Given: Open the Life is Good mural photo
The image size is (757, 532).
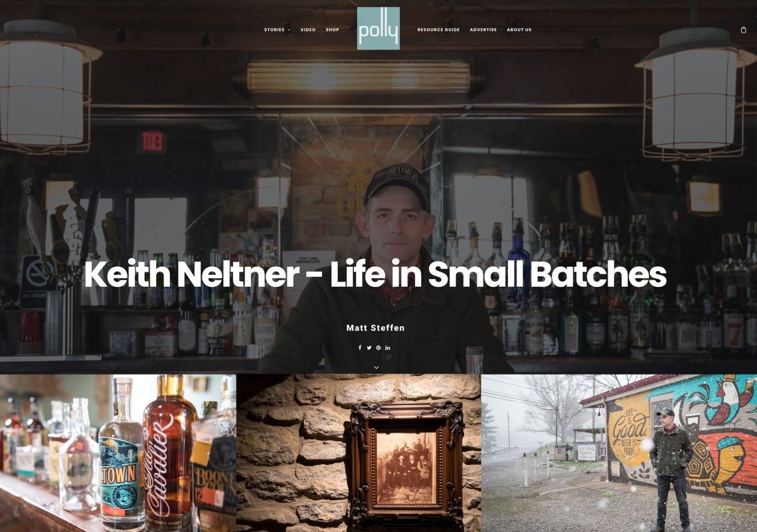Looking at the screenshot, I should click(620, 454).
